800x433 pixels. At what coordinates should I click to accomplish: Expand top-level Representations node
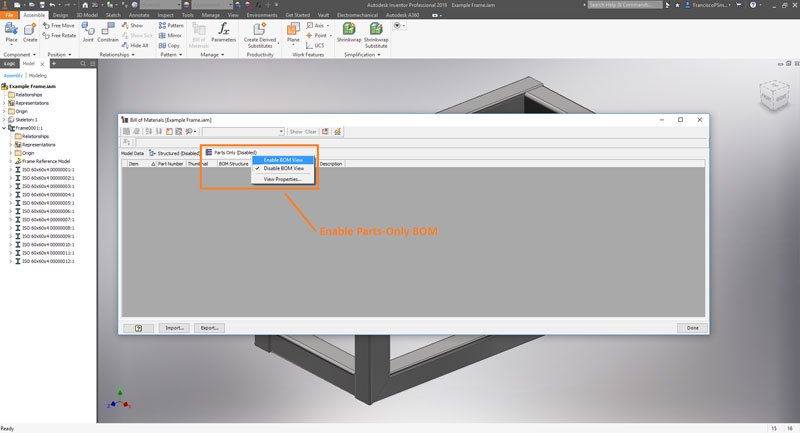pos(4,103)
